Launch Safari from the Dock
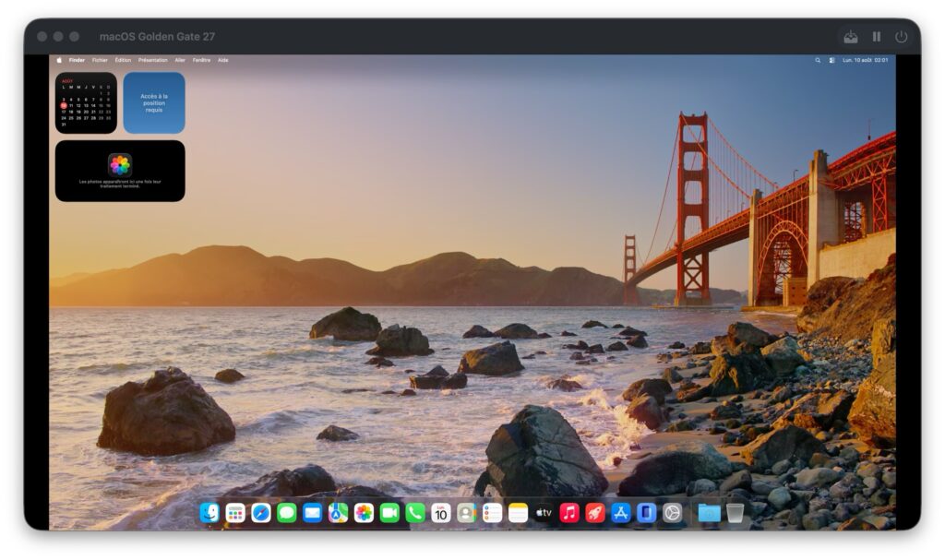This screenshot has width=945, height=560. pyautogui.click(x=261, y=513)
